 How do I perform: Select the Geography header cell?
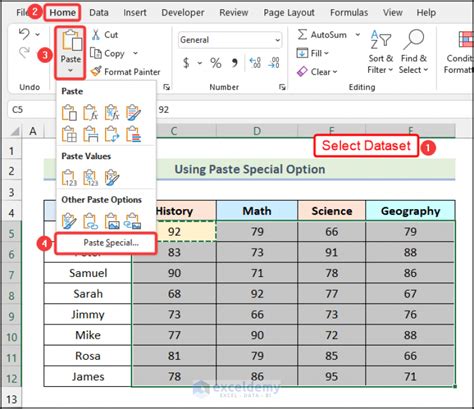(x=410, y=211)
